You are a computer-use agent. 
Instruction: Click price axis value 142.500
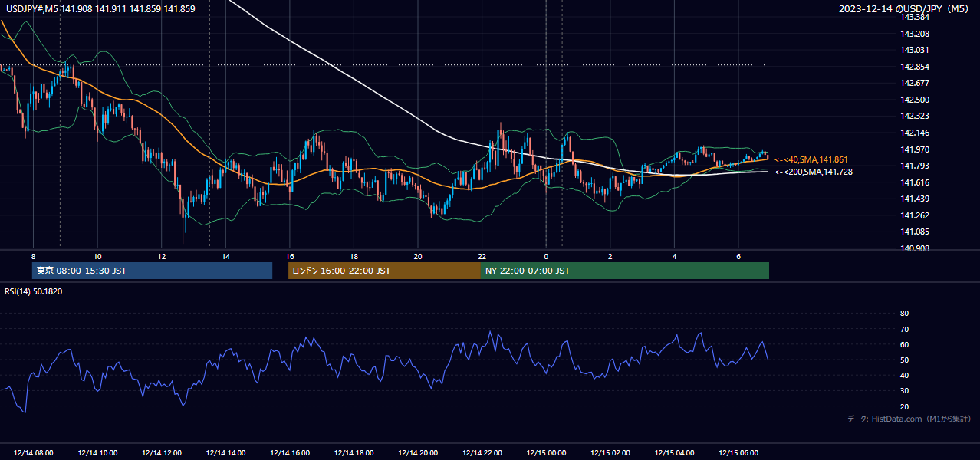tap(914, 100)
